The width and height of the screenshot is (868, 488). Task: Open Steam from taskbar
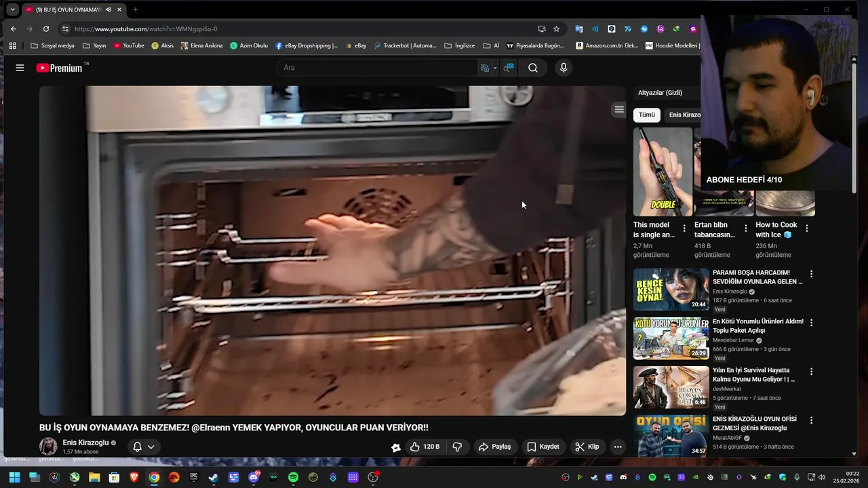(x=214, y=477)
